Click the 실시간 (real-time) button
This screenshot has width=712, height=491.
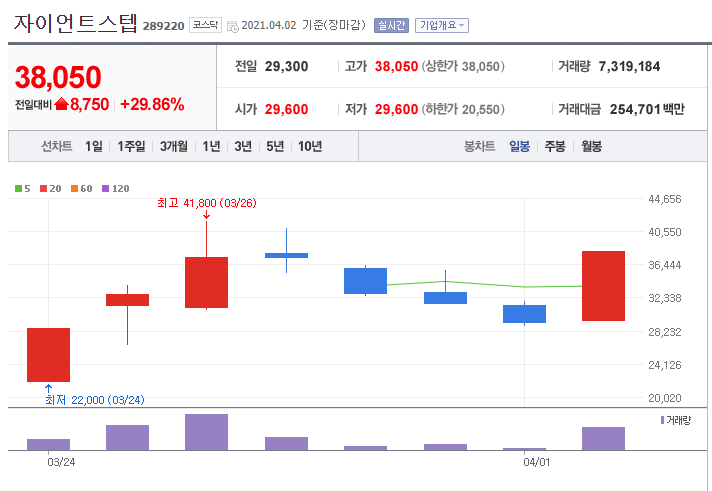point(391,25)
